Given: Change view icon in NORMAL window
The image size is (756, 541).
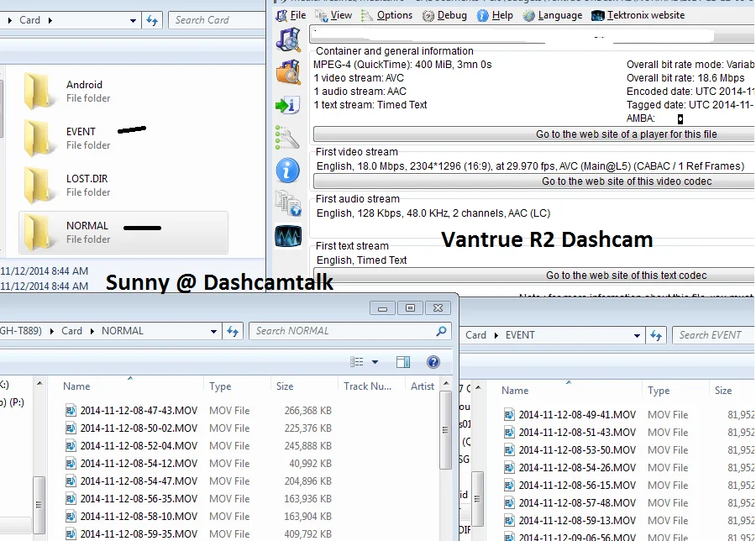Looking at the screenshot, I should [x=357, y=362].
